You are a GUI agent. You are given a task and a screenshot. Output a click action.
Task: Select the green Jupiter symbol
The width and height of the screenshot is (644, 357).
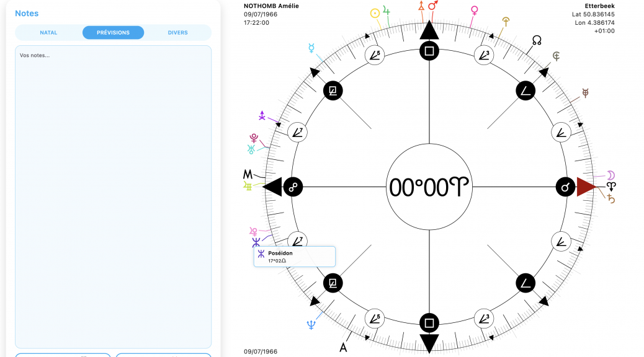387,10
